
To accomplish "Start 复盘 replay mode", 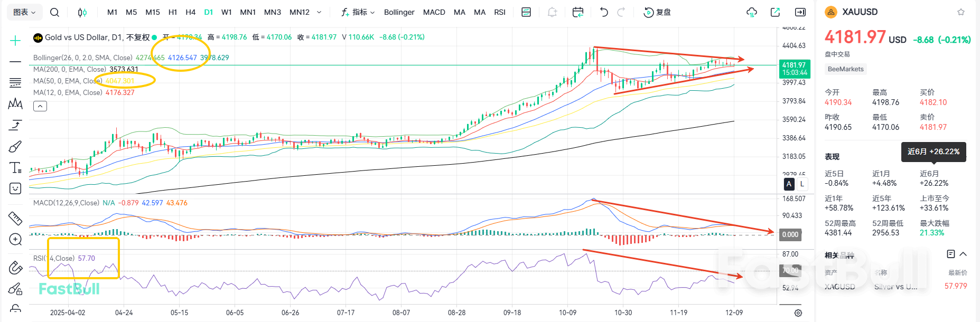I will click(x=657, y=12).
